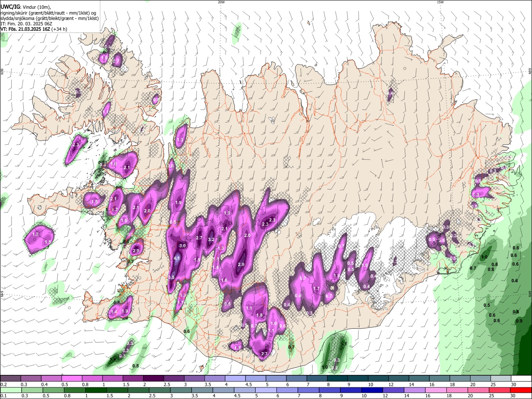Click the UWC/IG title text

point(10,6)
